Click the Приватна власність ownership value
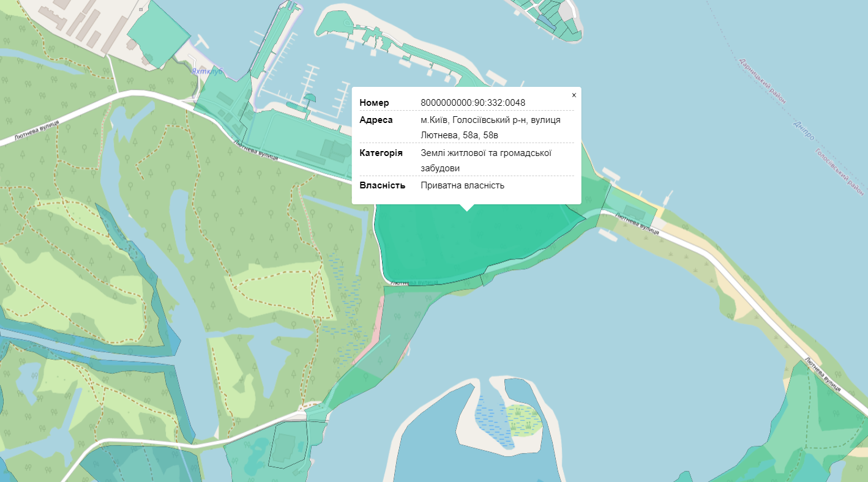The width and height of the screenshot is (868, 482). (x=462, y=185)
